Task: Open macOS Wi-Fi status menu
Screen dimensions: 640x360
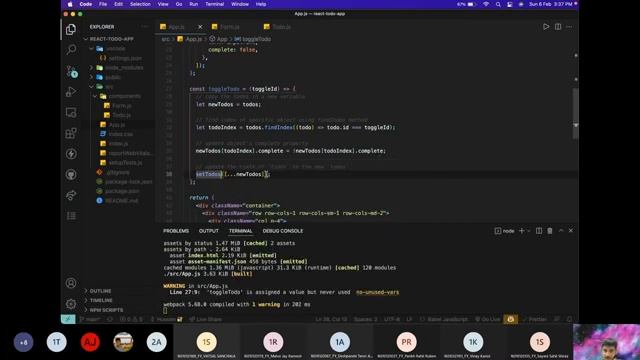Action: coord(486,4)
